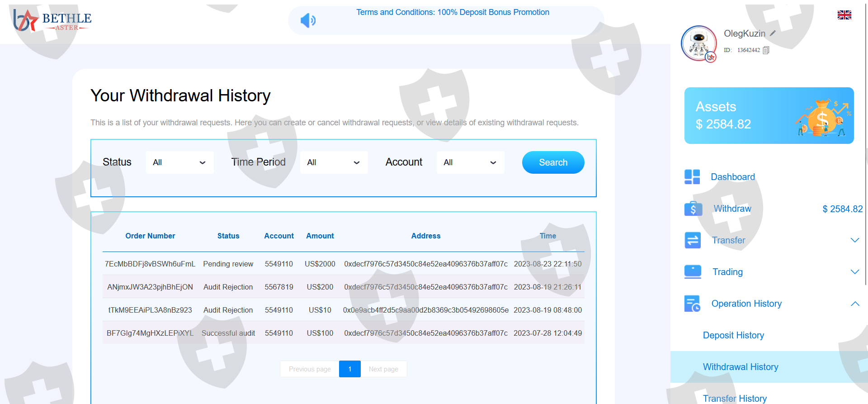Collapse the Operation History section
868x404 pixels.
854,304
